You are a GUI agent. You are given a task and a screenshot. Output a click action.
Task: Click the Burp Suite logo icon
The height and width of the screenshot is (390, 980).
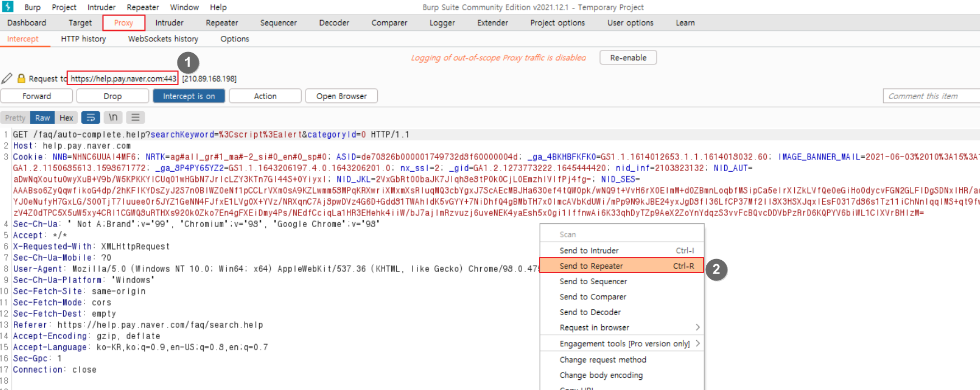pos(7,7)
